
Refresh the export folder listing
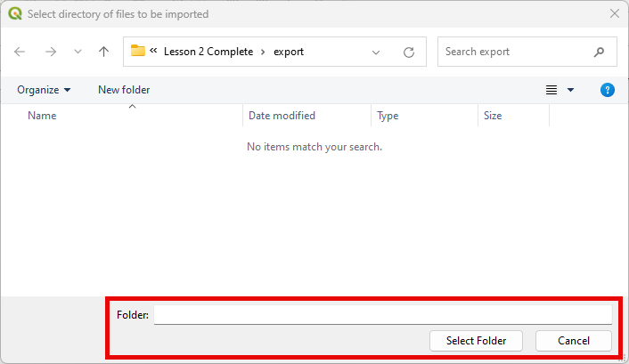[409, 52]
